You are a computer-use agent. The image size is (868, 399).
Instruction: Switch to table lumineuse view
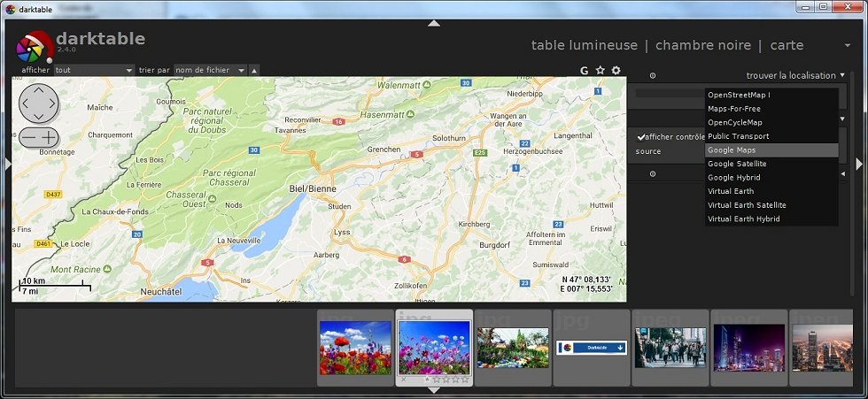pyautogui.click(x=584, y=45)
